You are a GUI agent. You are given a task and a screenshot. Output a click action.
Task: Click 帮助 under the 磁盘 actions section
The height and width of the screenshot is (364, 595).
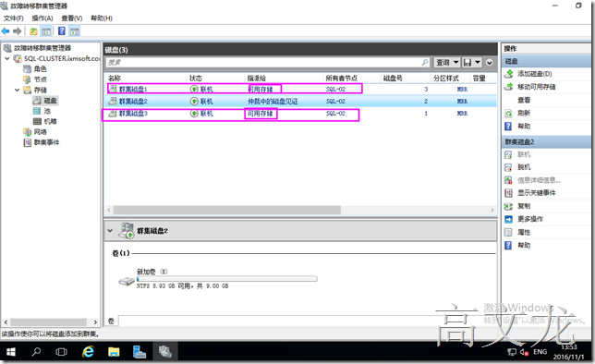point(524,126)
